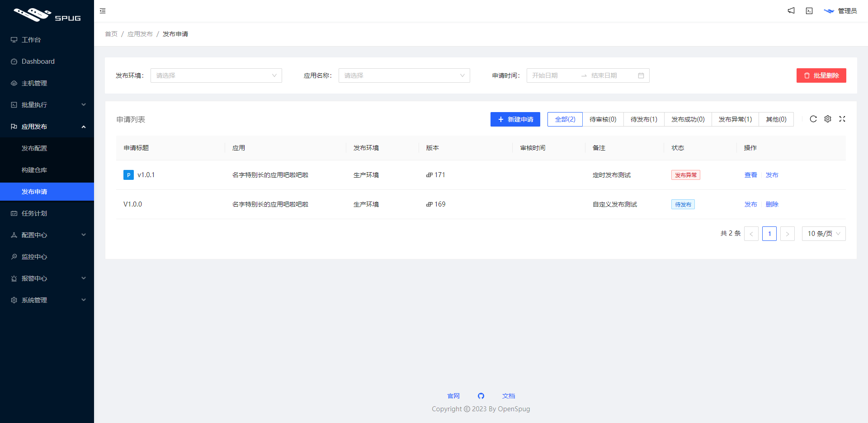Click 查看 for v1.0.1
Screen dimensions: 868x423
point(750,175)
